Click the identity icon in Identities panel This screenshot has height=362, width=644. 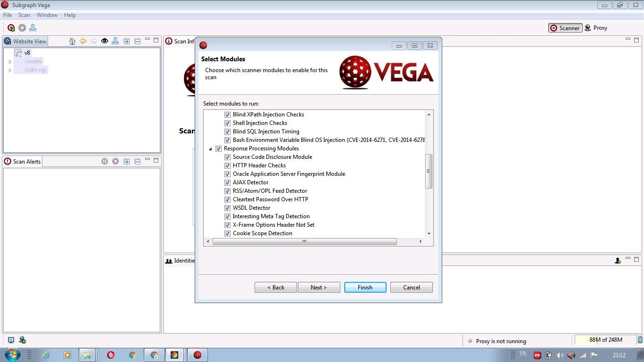(618, 261)
